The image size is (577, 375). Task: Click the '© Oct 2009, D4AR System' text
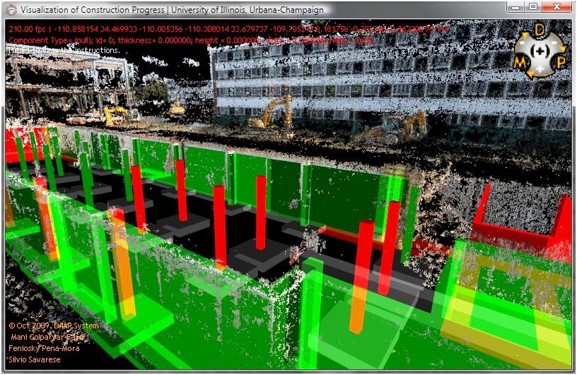pos(54,326)
